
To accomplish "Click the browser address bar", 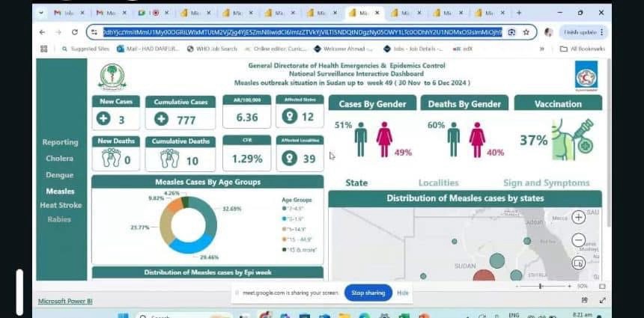I will coord(300,32).
